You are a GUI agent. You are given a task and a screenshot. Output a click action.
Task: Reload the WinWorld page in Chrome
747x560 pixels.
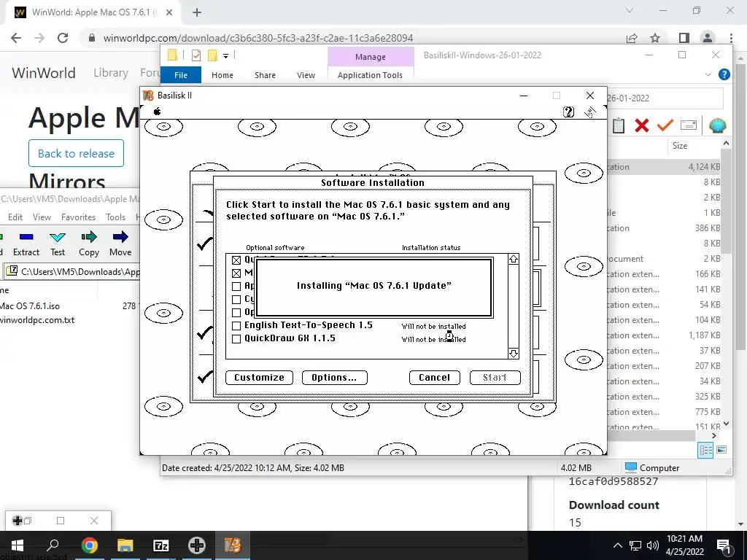pyautogui.click(x=63, y=38)
